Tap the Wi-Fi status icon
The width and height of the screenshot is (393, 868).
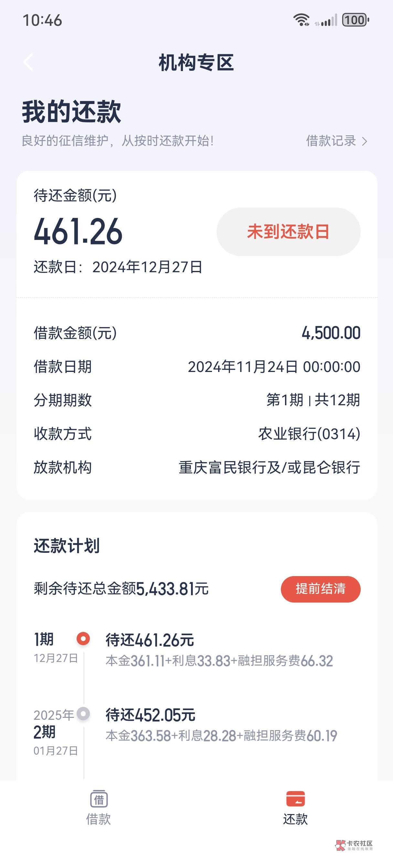(301, 20)
